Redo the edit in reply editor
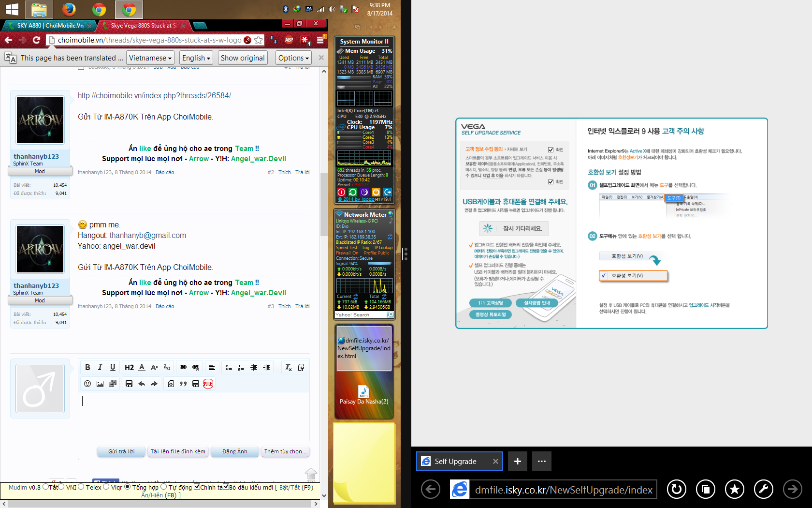 pos(154,384)
